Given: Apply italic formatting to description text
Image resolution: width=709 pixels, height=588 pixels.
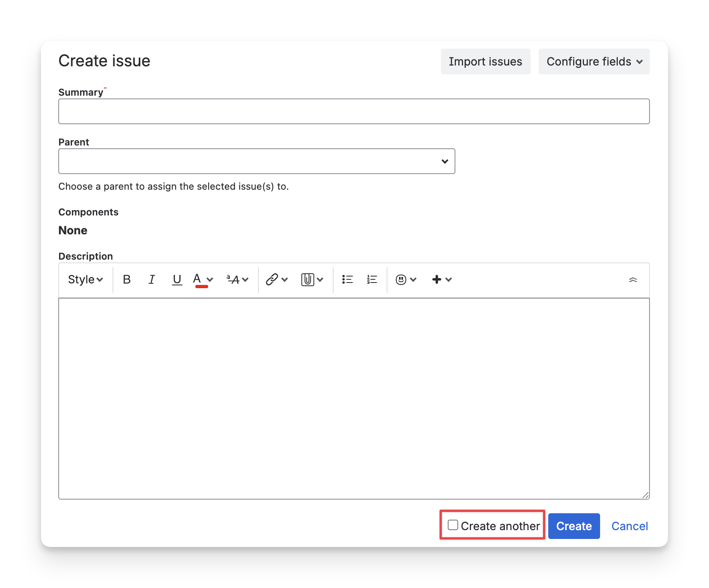Looking at the screenshot, I should (152, 279).
